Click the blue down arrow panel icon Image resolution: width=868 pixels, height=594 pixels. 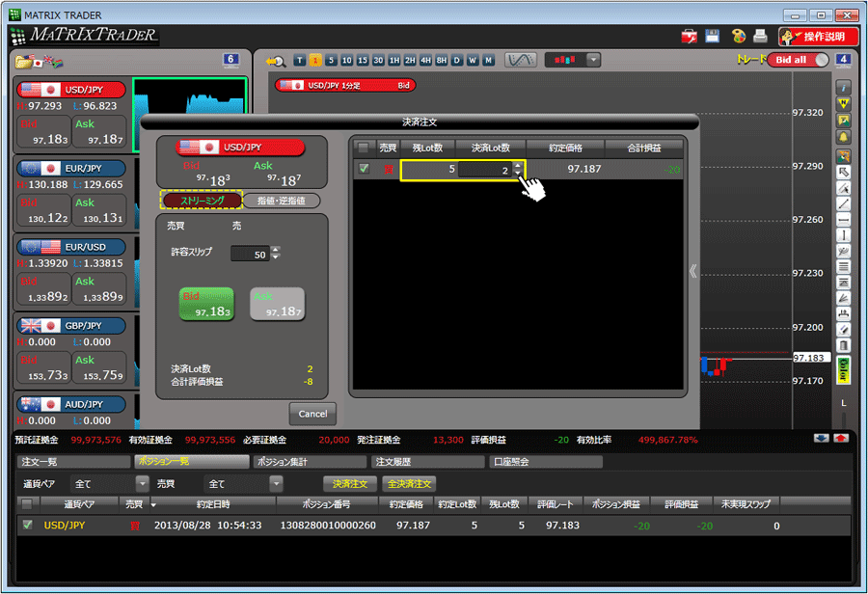[x=822, y=439]
